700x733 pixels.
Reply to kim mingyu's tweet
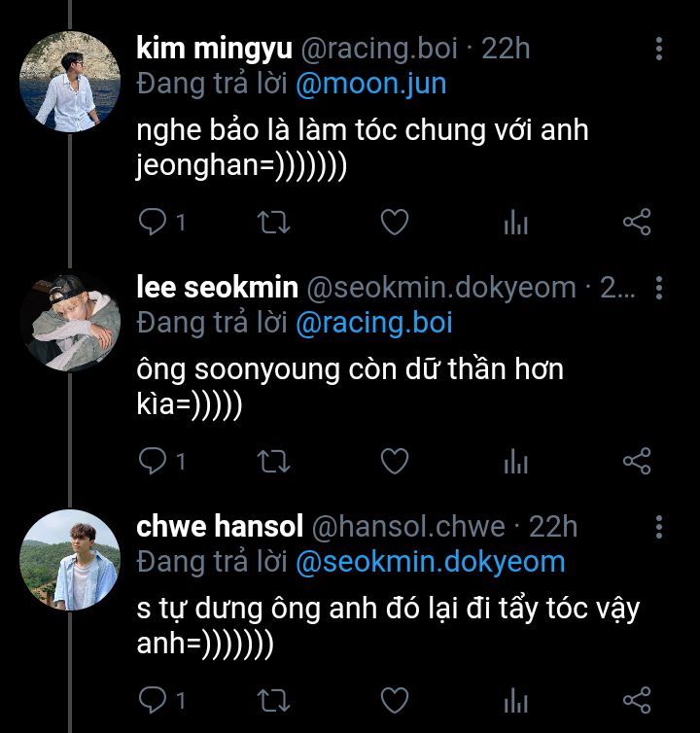point(153,223)
